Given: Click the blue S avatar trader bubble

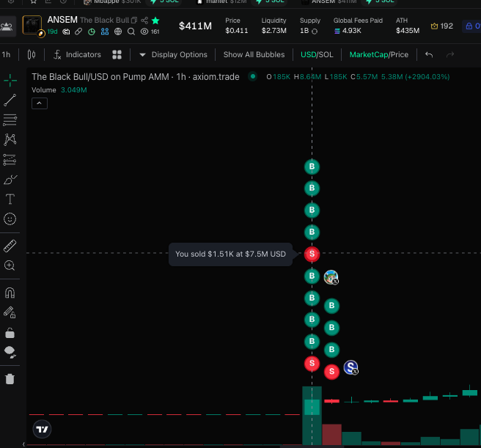Looking at the screenshot, I should pos(351,367).
